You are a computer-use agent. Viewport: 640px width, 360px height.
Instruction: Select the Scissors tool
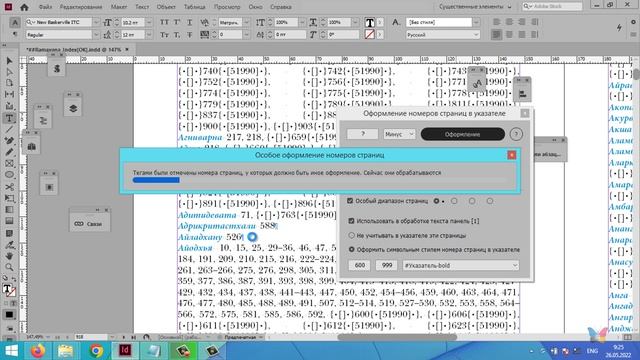[9, 187]
